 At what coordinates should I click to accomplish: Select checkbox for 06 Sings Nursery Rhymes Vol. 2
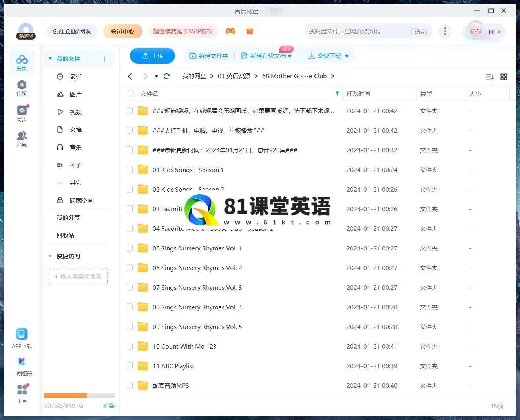point(129,268)
